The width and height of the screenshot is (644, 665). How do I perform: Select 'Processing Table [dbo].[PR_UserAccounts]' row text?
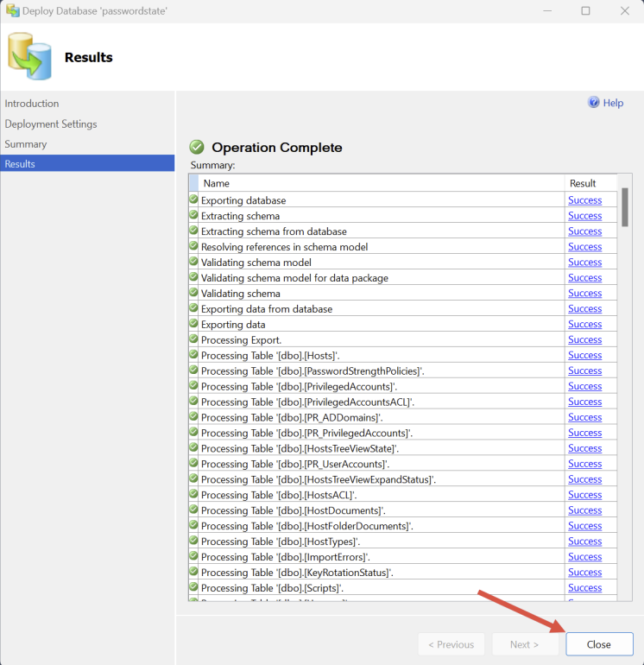coord(295,464)
